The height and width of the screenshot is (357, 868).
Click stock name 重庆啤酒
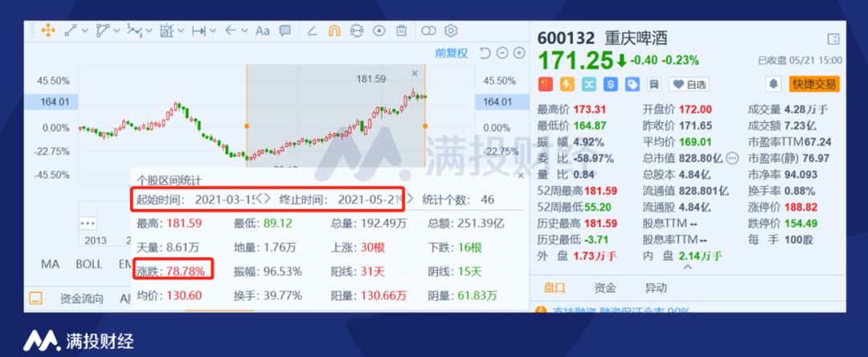click(636, 38)
